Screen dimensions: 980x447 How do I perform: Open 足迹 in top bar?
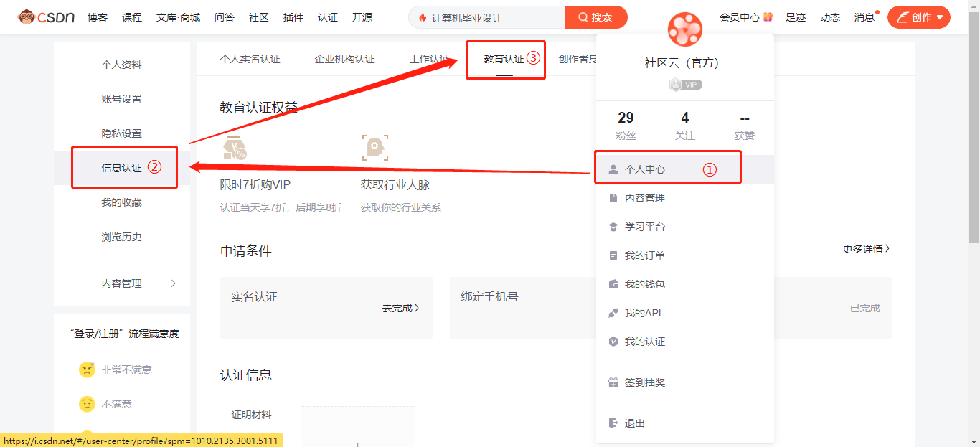click(796, 17)
